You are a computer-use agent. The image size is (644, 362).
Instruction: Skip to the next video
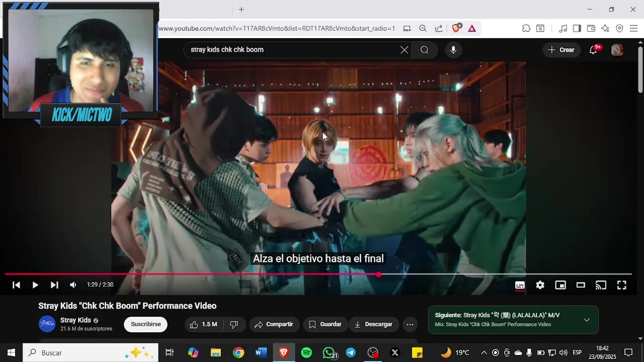(x=54, y=285)
